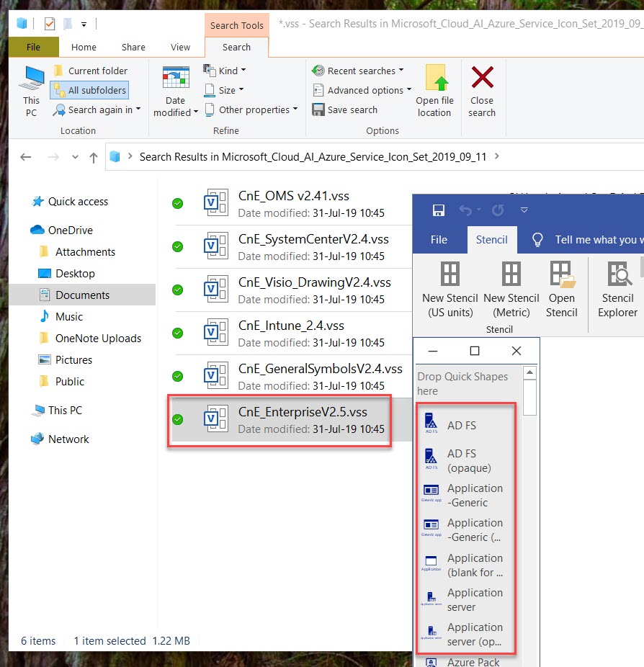Expand the Recent searches dropdown
This screenshot has width=644, height=667.
click(357, 71)
